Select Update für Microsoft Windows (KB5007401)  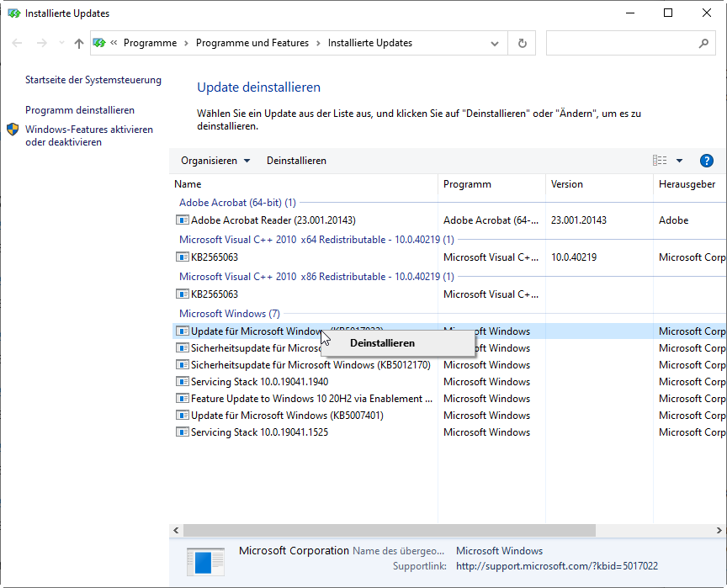click(x=287, y=416)
